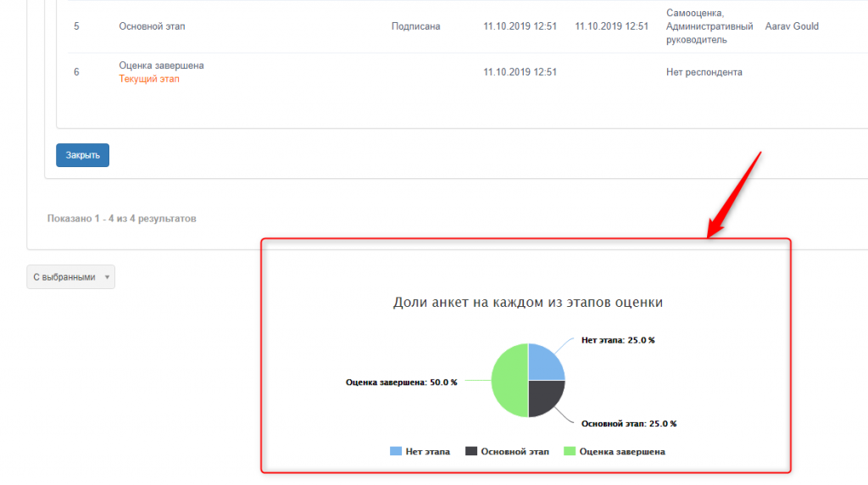
Task: Click the 'Самооценка, Административный руководитель' cell
Action: tap(709, 26)
